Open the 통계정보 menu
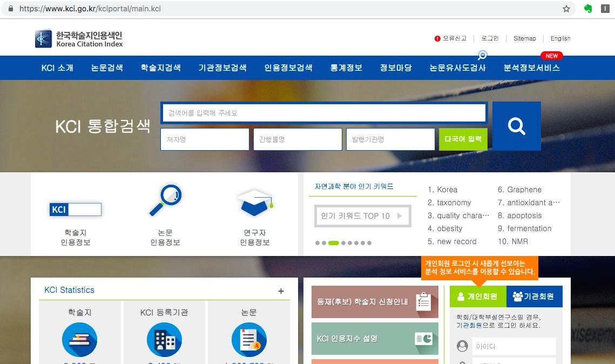Image resolution: width=615 pixels, height=364 pixels. pyautogui.click(x=346, y=68)
